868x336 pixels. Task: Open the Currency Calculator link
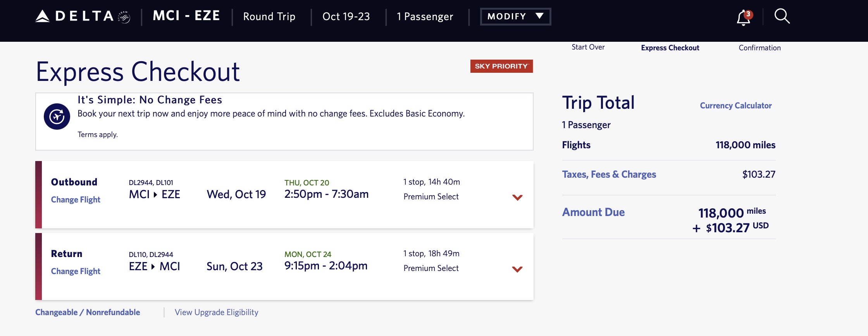coord(735,106)
